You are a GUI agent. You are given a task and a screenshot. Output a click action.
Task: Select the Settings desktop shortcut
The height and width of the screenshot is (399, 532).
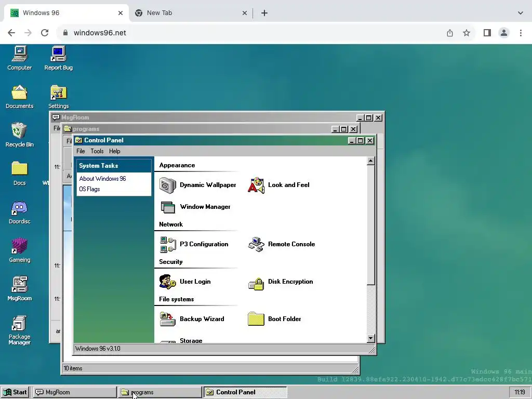58,97
